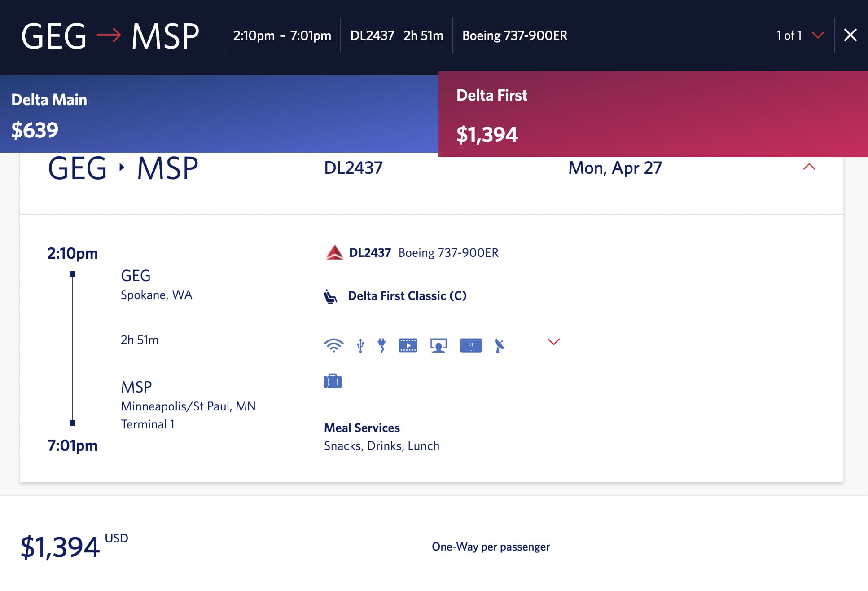Click the power outlet plug icon

tap(381, 345)
